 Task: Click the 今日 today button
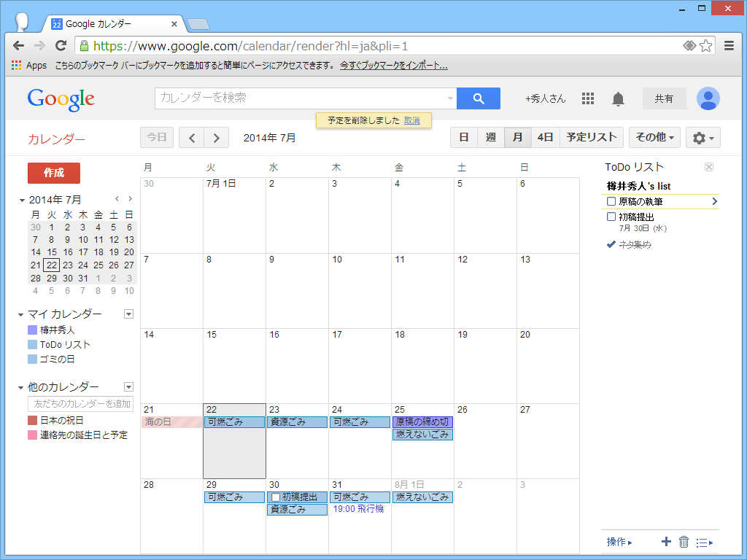pyautogui.click(x=157, y=138)
